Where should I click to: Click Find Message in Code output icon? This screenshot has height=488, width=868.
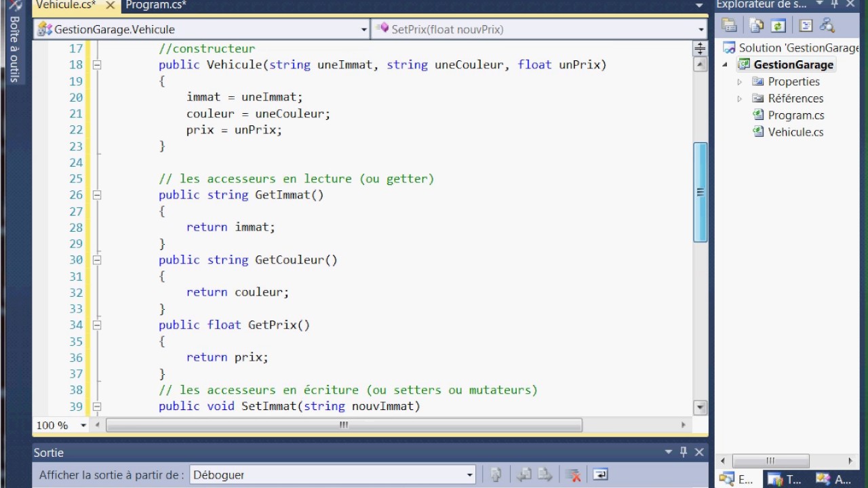[x=496, y=475]
